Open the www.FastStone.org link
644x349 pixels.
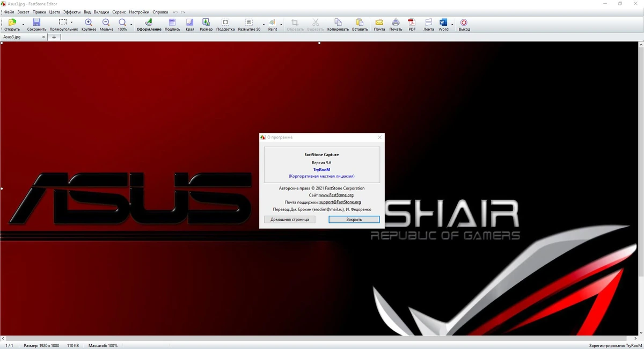pyautogui.click(x=336, y=195)
